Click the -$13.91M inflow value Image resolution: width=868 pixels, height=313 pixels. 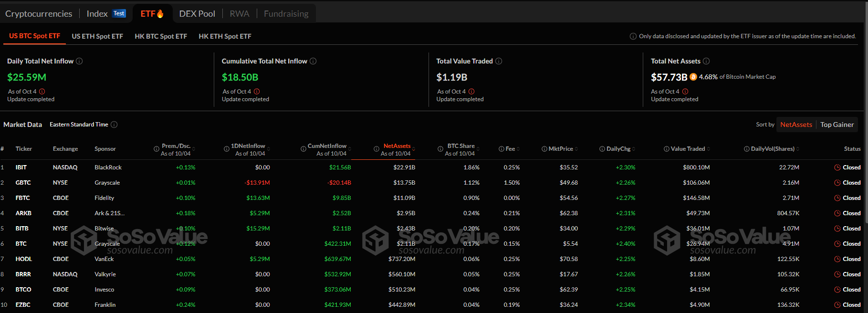point(257,183)
